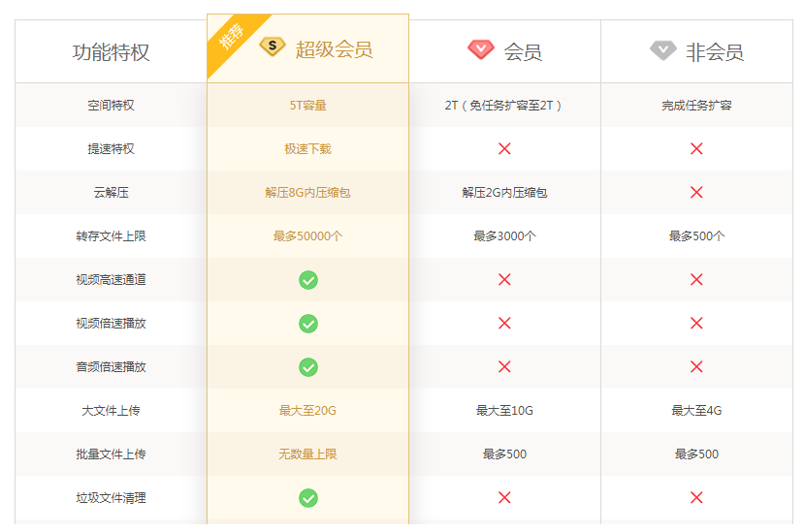The height and width of the screenshot is (532, 804).
Task: Click the 5T容量 cell
Action: click(x=307, y=106)
